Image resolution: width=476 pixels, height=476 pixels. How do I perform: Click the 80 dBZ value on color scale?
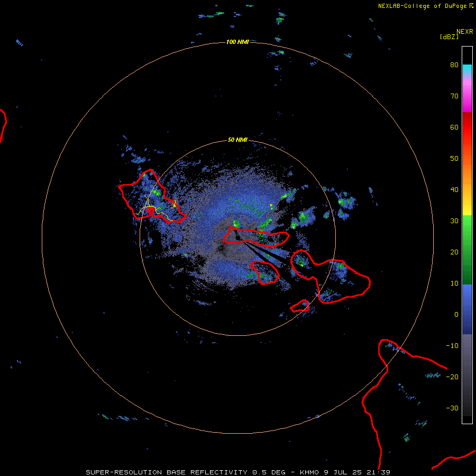coord(454,65)
